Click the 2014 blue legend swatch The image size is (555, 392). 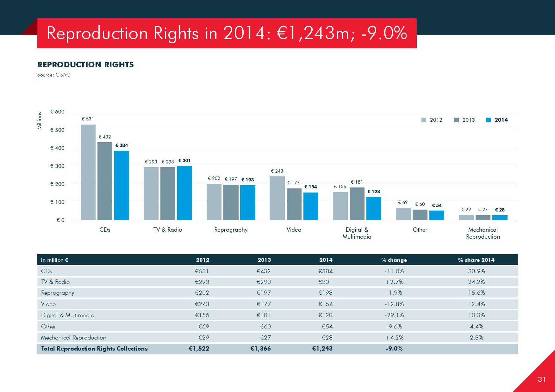(x=489, y=120)
